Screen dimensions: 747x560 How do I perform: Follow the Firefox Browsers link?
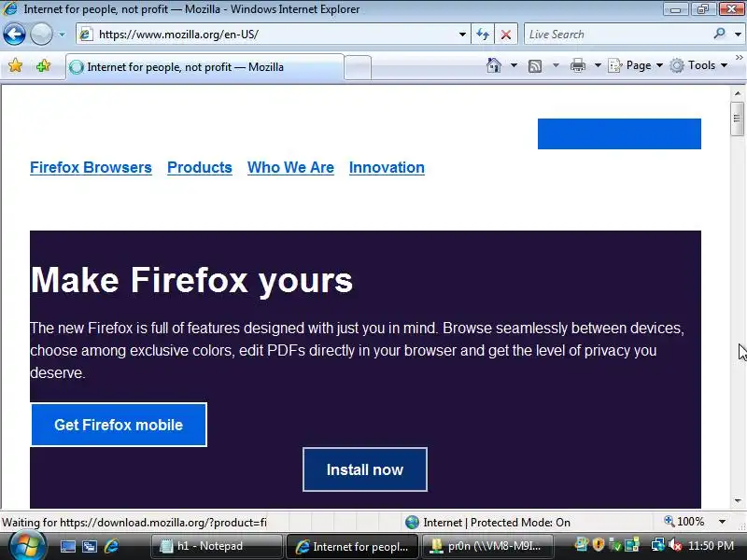pyautogui.click(x=91, y=168)
